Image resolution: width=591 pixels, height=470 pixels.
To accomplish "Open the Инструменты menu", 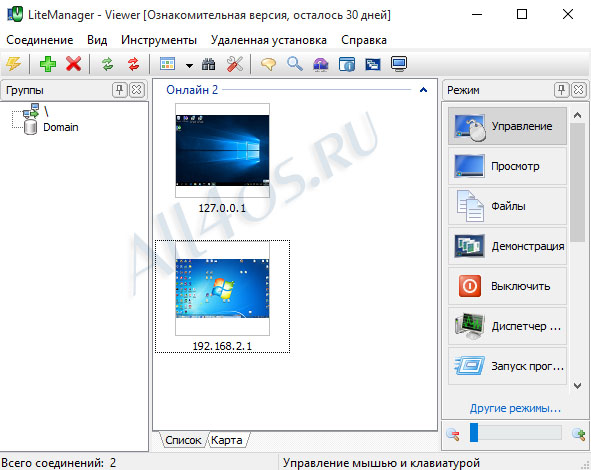I will (159, 40).
